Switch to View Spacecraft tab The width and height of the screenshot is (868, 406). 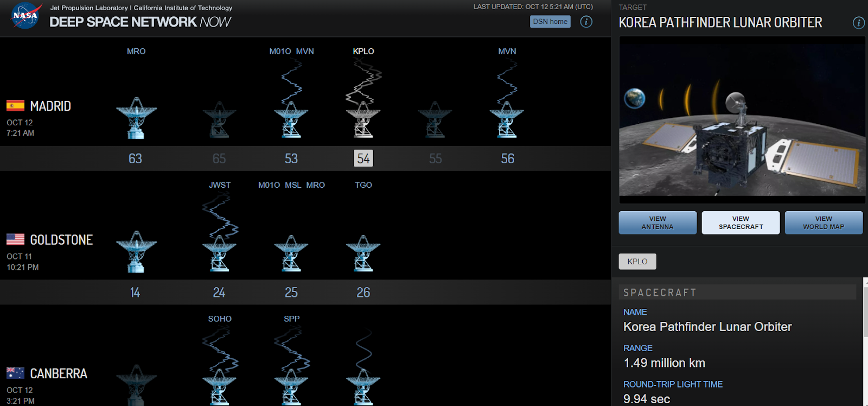741,223
